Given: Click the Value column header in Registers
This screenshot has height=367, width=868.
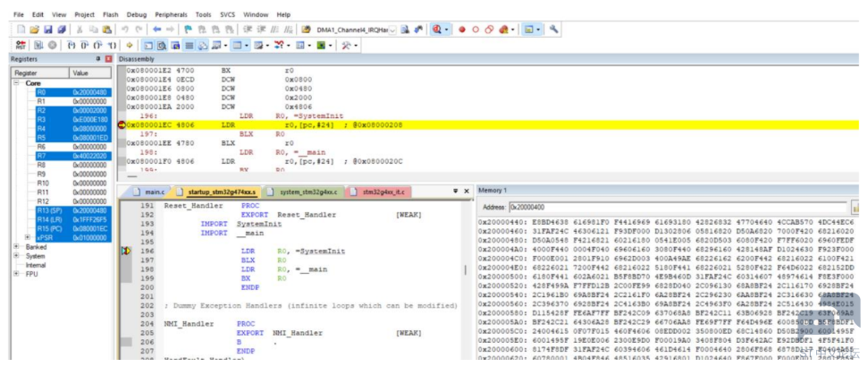Looking at the screenshot, I should [x=90, y=73].
